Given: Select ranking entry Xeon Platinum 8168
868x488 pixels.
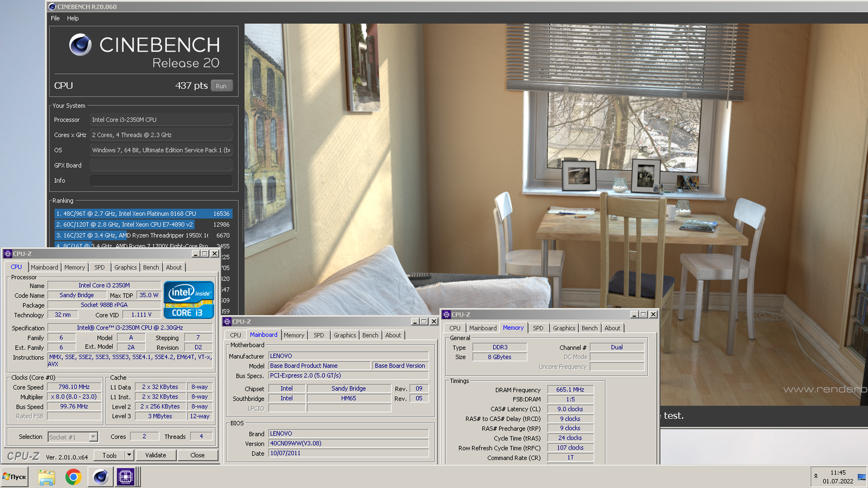Looking at the screenshot, I should tap(143, 213).
